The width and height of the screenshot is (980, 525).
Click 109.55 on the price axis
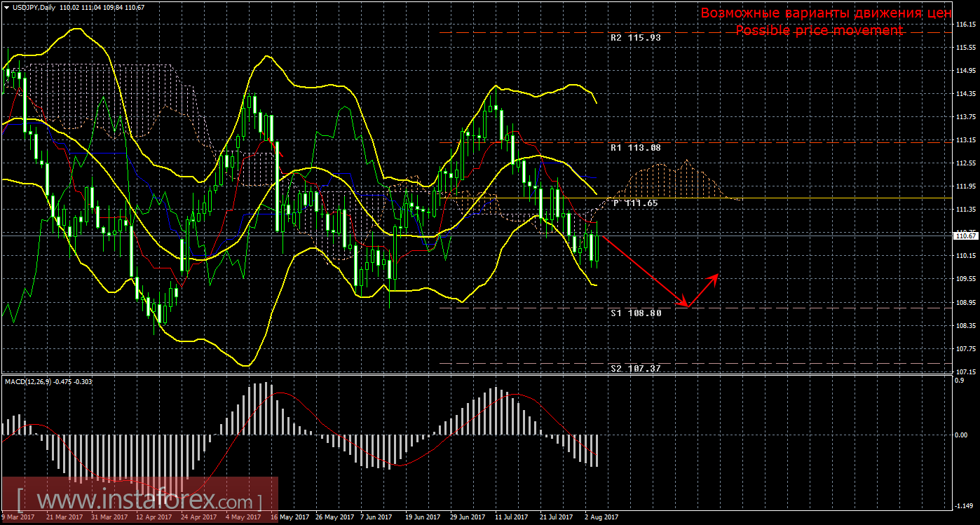click(965, 279)
